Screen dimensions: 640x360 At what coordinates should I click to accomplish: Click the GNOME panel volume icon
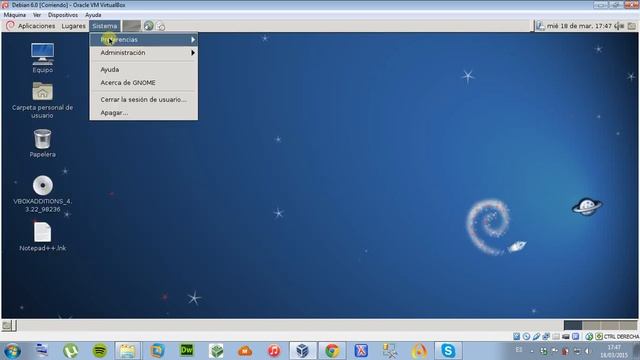click(x=620, y=26)
